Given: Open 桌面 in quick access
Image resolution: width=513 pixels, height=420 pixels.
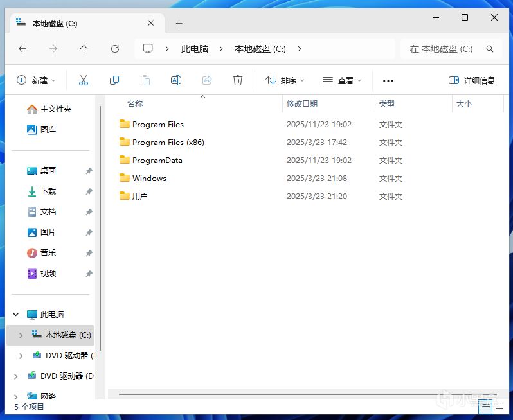Looking at the screenshot, I should [42, 171].
